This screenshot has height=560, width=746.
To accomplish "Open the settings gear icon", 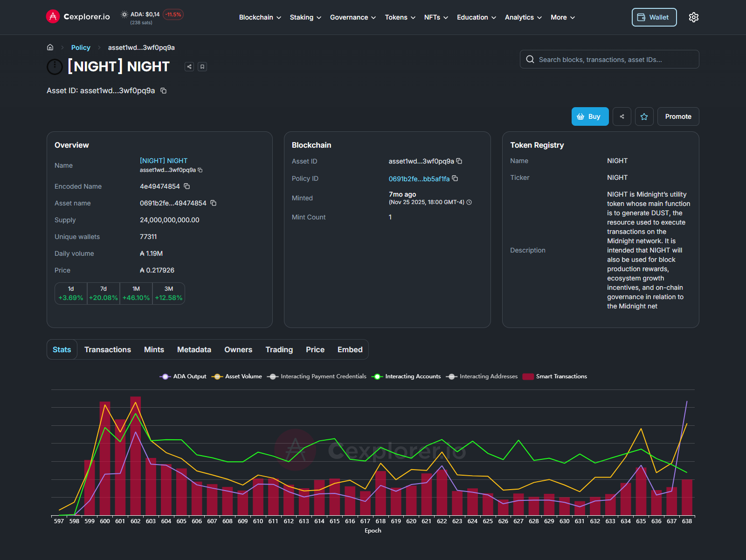I will pyautogui.click(x=694, y=17).
